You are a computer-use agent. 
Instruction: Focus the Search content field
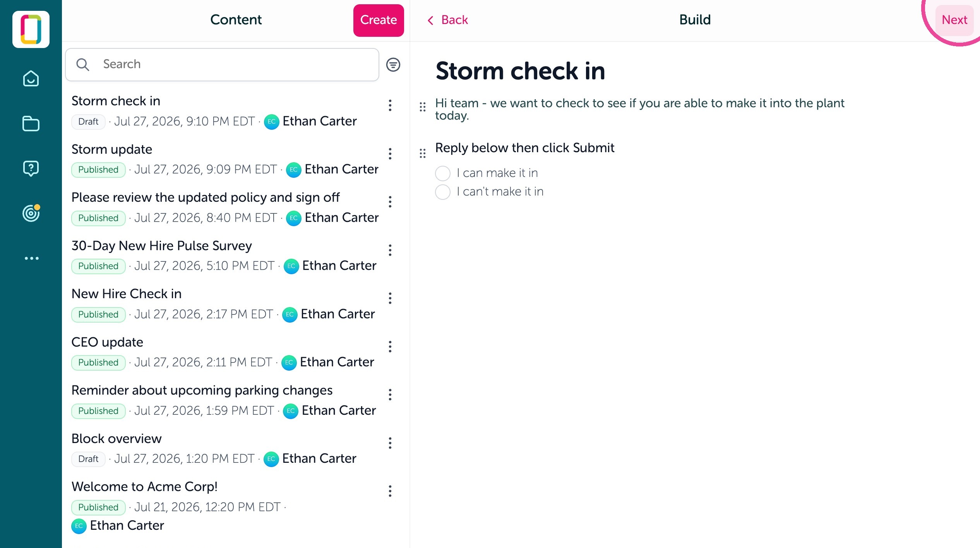click(x=222, y=65)
